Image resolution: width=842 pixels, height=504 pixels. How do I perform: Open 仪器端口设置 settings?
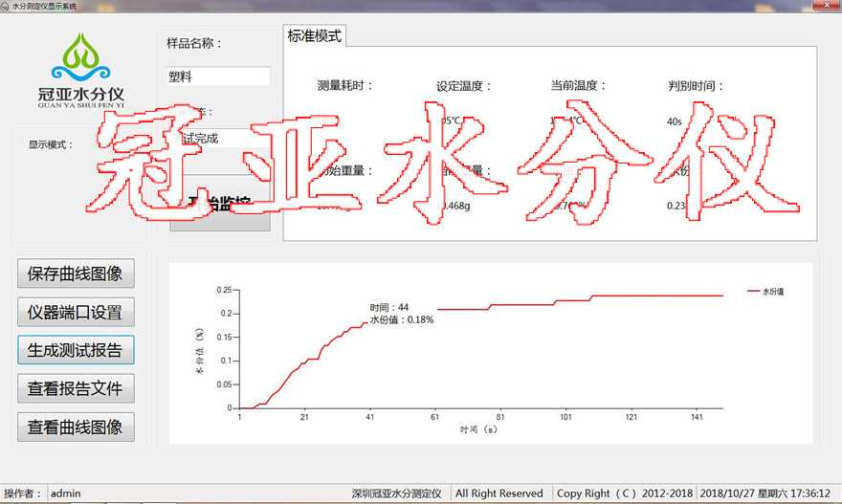point(76,312)
